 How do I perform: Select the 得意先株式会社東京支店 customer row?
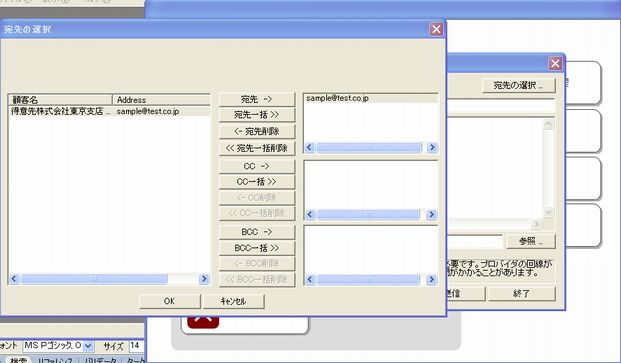coord(109,111)
